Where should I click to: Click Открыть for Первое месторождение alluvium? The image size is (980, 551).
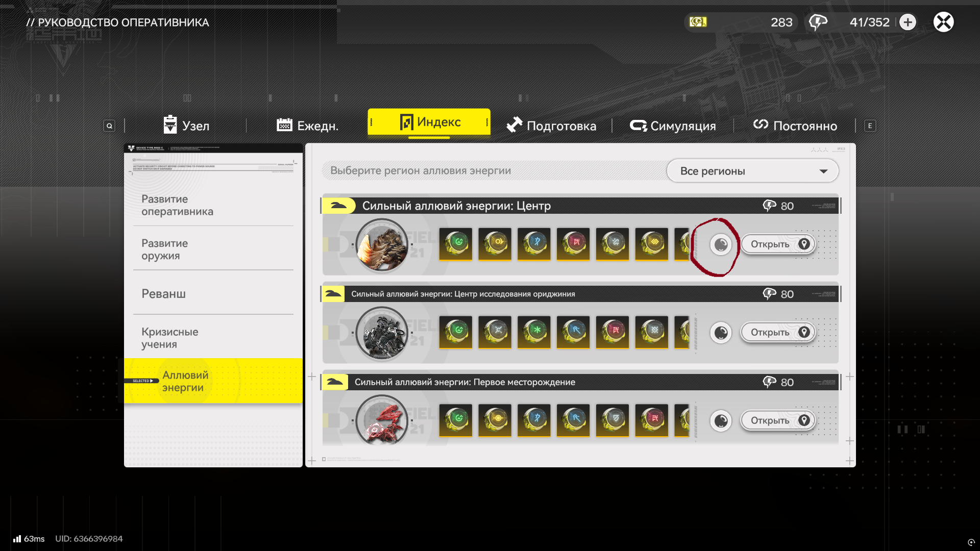[x=779, y=421]
